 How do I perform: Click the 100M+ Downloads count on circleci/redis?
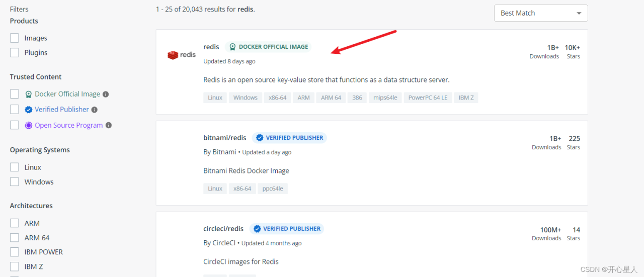pos(551,230)
